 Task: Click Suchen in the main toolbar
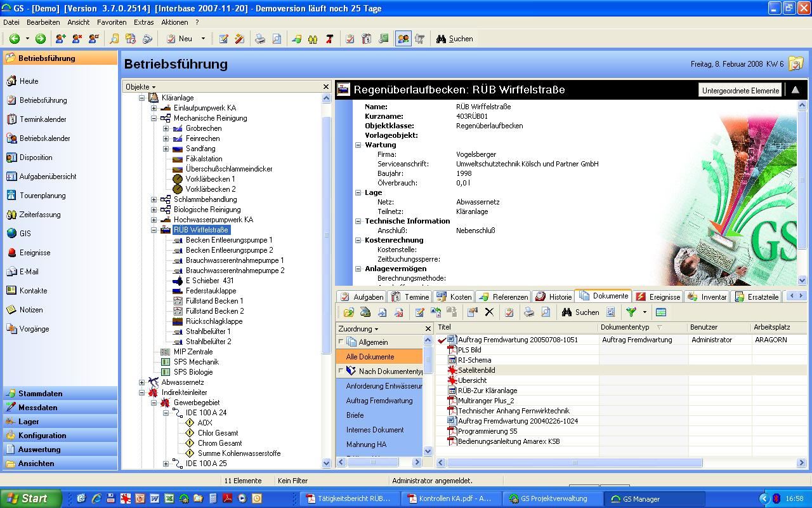coord(454,39)
